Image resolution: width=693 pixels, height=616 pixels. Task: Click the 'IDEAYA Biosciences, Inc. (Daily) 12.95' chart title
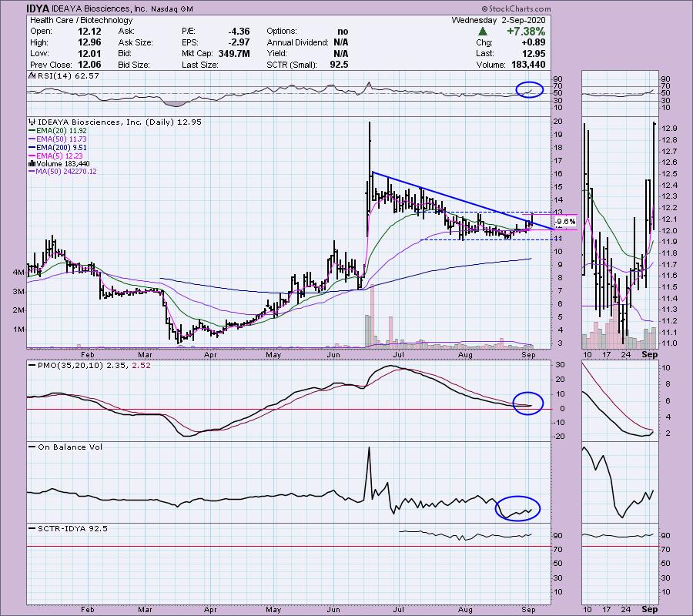[119, 122]
